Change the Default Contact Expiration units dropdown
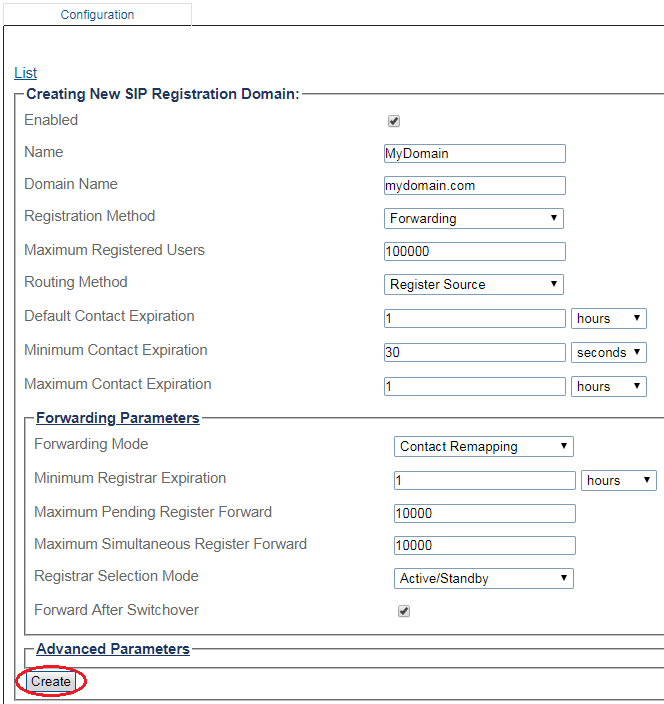The width and height of the screenshot is (664, 704). [x=609, y=318]
